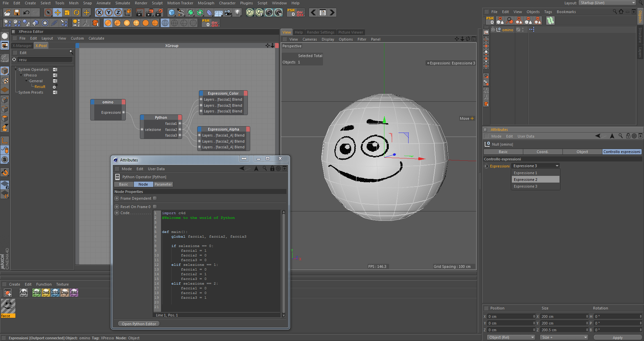The image size is (644, 341).
Task: Enable the Reset On Frame 0 checkbox
Action: click(x=155, y=207)
